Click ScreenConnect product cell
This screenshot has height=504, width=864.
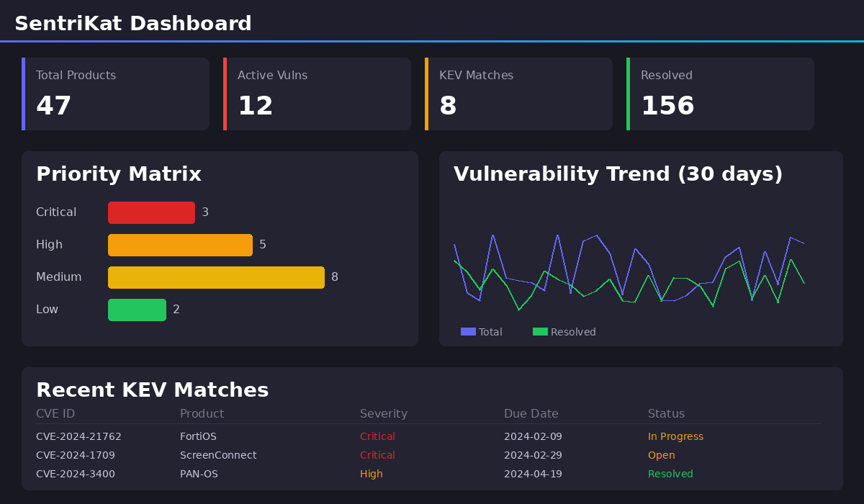pos(218,455)
